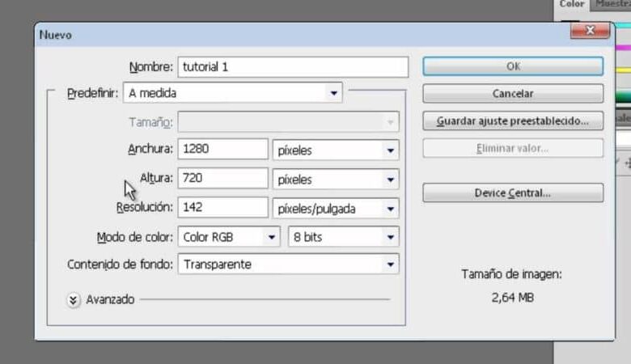Click the Altura value field showing 720

click(222, 178)
